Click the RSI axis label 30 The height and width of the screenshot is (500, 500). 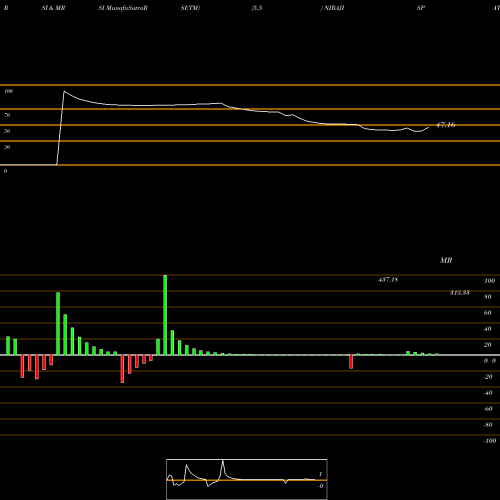[7, 147]
